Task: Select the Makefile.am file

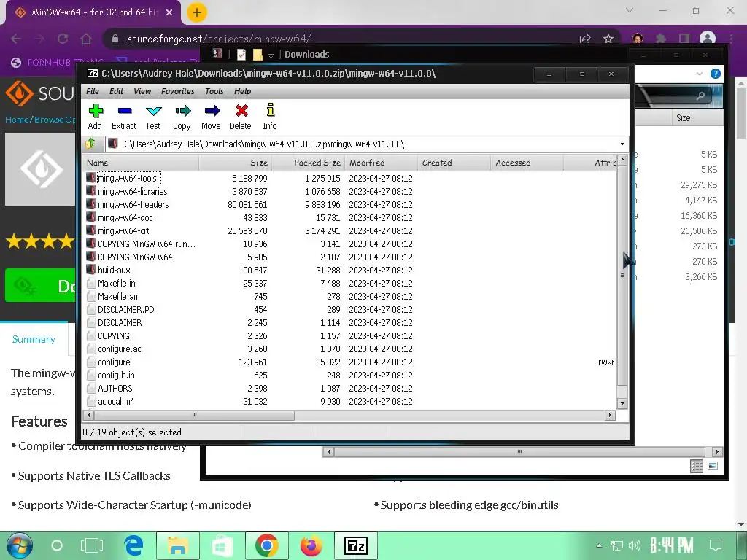Action: (x=119, y=296)
